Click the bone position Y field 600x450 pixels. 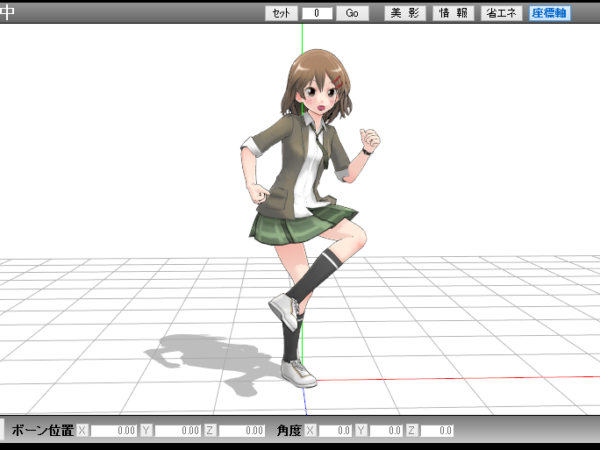tap(177, 430)
